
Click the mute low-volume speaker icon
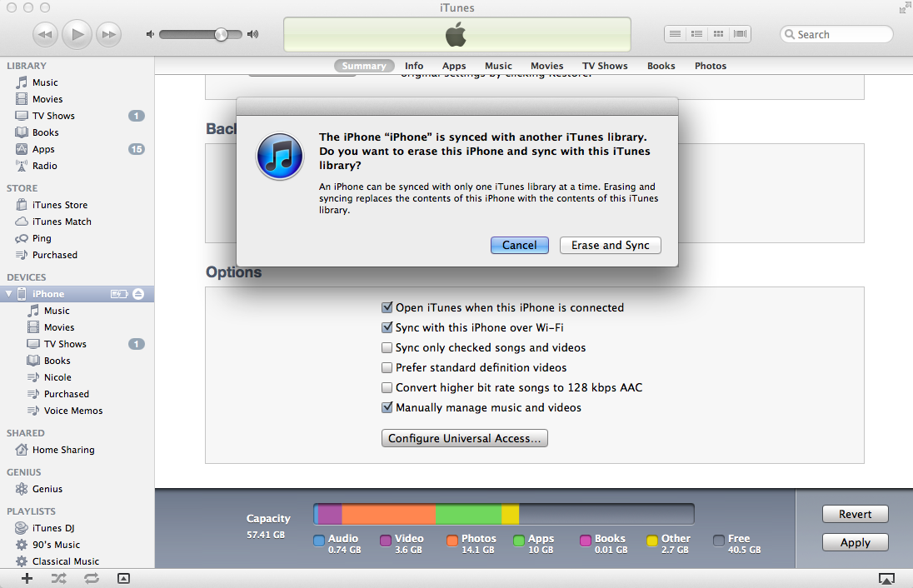150,34
